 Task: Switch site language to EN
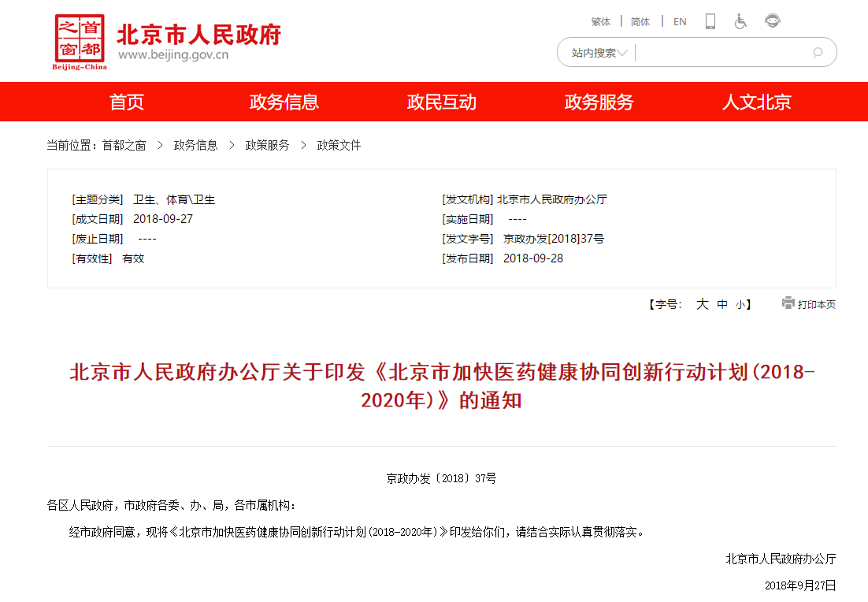pos(680,22)
